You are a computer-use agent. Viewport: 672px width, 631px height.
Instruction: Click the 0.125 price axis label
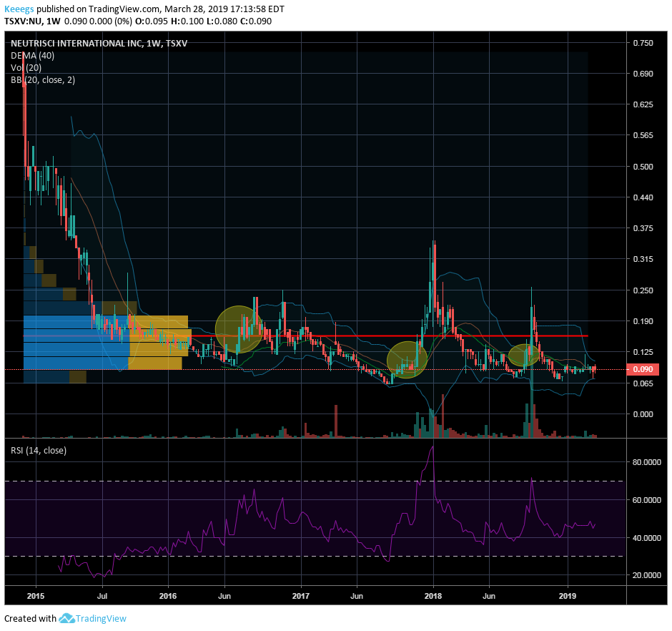click(643, 352)
